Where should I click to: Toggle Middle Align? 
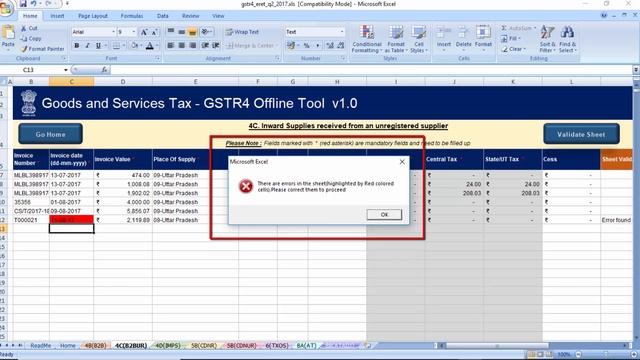click(182, 31)
